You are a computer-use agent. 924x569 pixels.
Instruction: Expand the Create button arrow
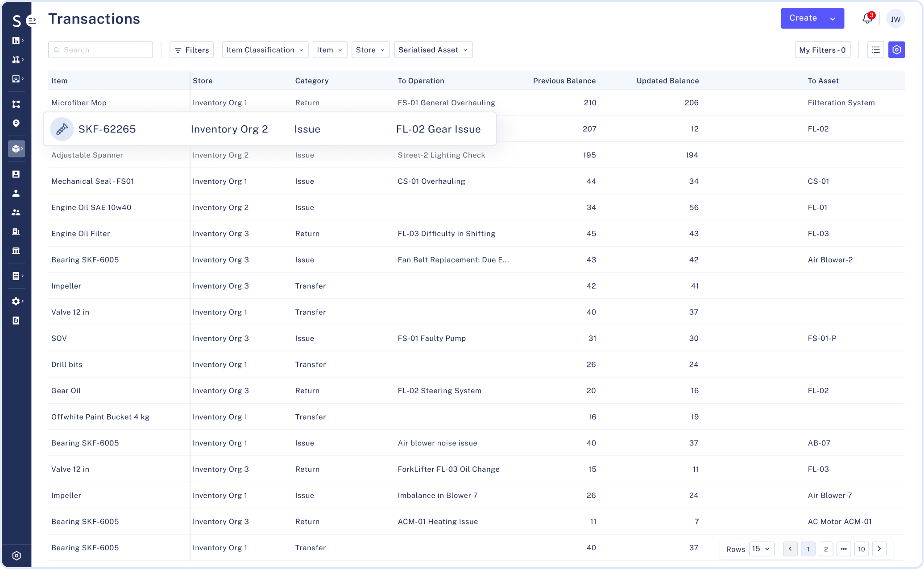click(x=833, y=19)
